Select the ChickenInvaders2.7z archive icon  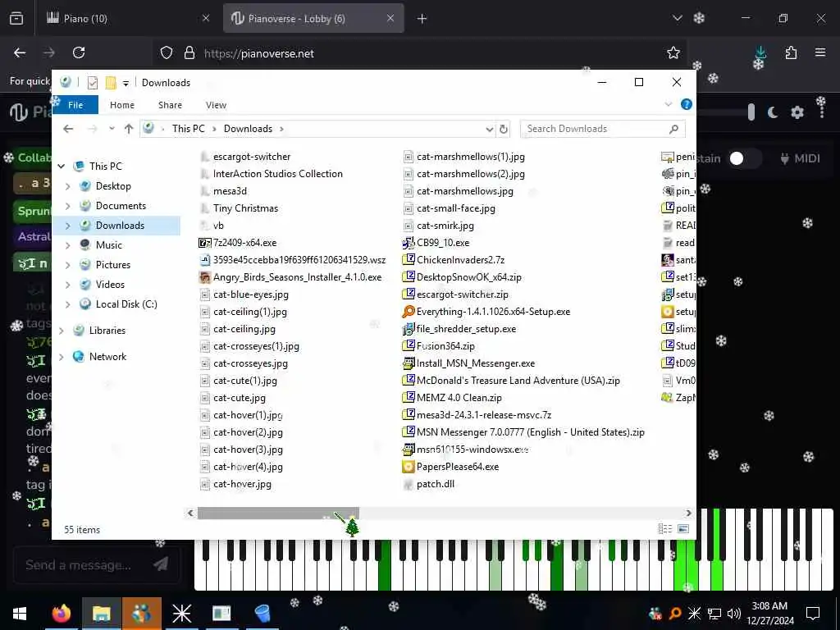409,260
